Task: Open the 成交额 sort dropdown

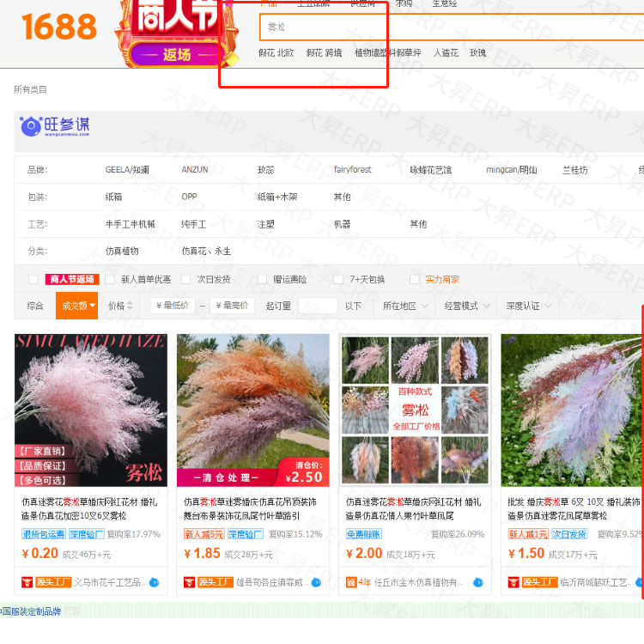Action: point(77,306)
